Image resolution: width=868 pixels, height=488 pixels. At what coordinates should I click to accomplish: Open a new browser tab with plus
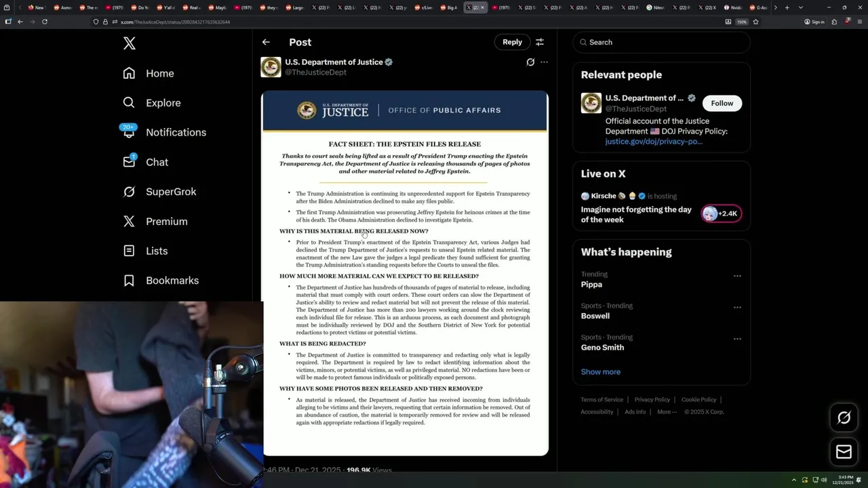point(787,7)
